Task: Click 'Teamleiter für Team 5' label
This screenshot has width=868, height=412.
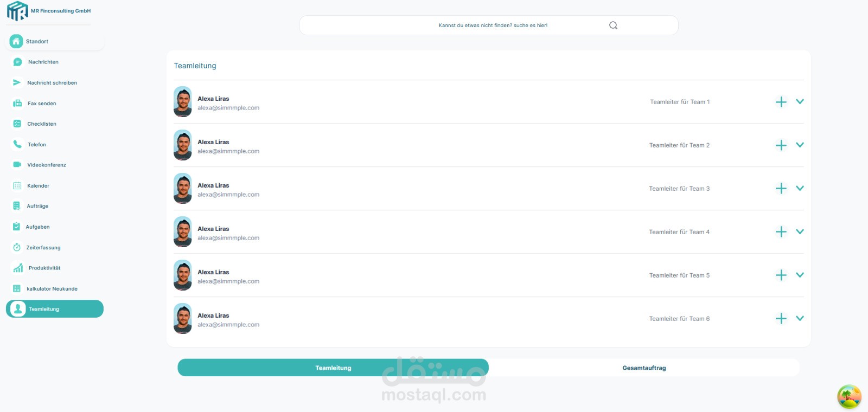Action: coord(679,275)
